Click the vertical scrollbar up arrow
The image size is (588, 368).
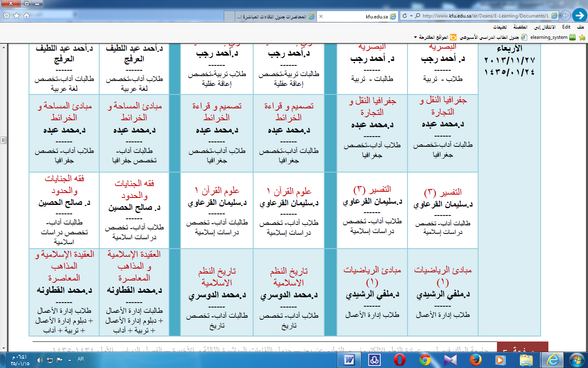[3, 47]
